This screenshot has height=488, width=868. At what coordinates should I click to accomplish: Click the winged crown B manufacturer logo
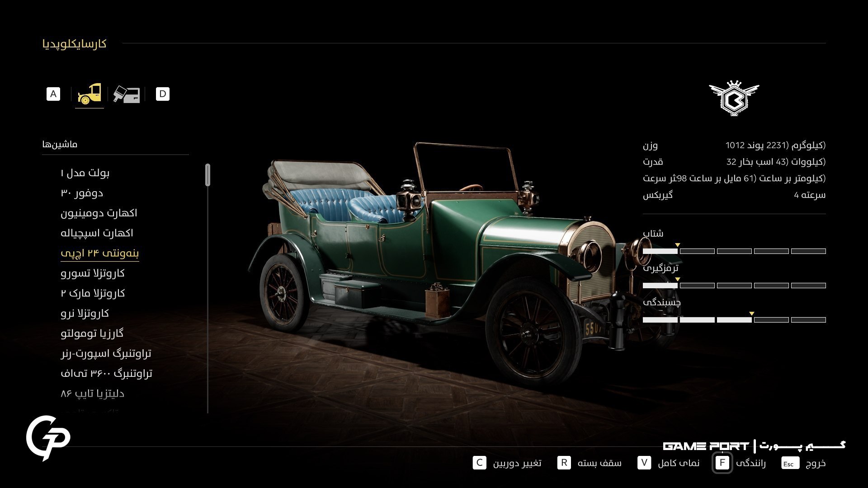[734, 99]
